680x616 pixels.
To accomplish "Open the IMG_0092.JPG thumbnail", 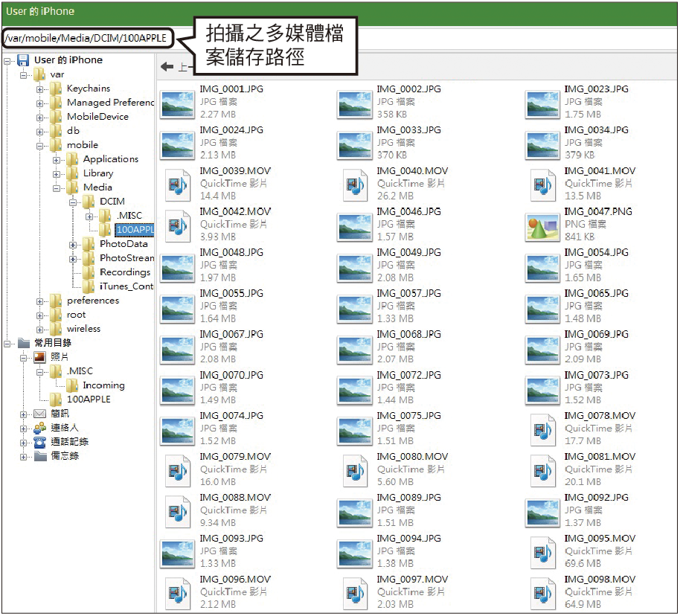I will tap(542, 513).
